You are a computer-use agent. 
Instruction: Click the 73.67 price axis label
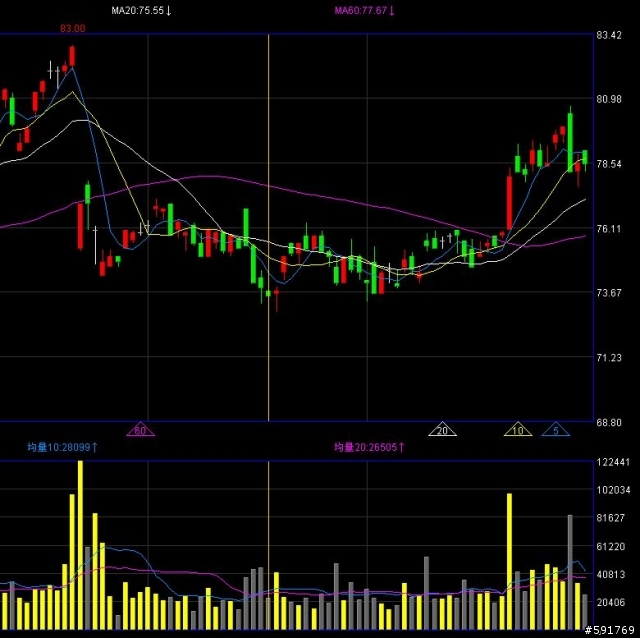click(609, 293)
